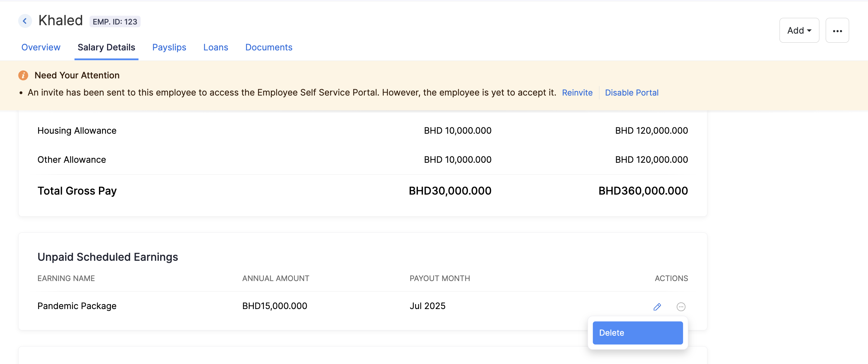Click the Housing Allowance row
The height and width of the screenshot is (364, 868).
click(77, 131)
